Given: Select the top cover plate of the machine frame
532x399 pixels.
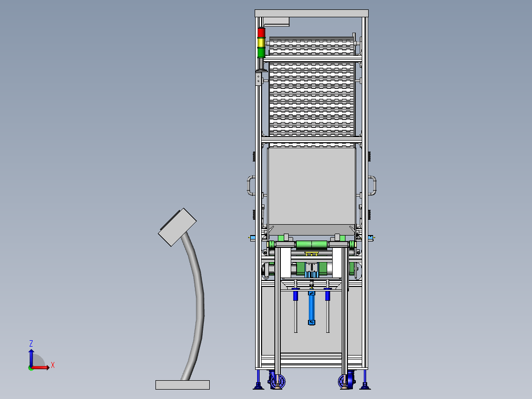Looking at the screenshot, I should [x=311, y=13].
